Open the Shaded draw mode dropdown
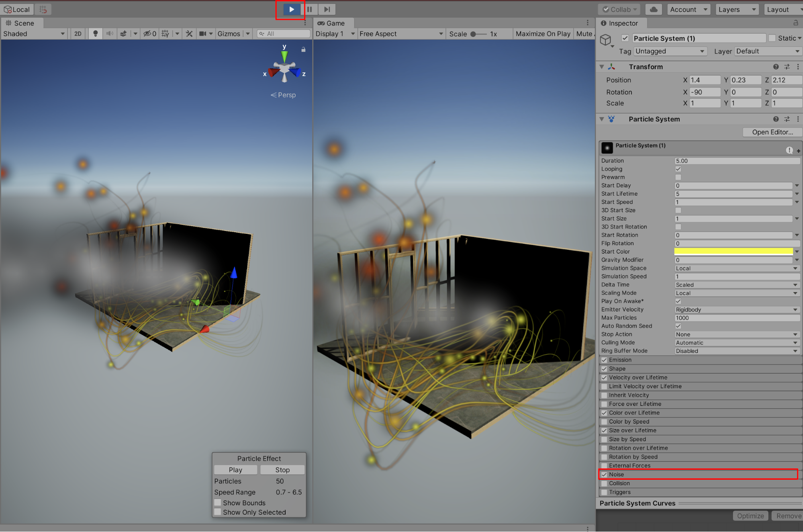This screenshot has width=803, height=532. point(34,34)
